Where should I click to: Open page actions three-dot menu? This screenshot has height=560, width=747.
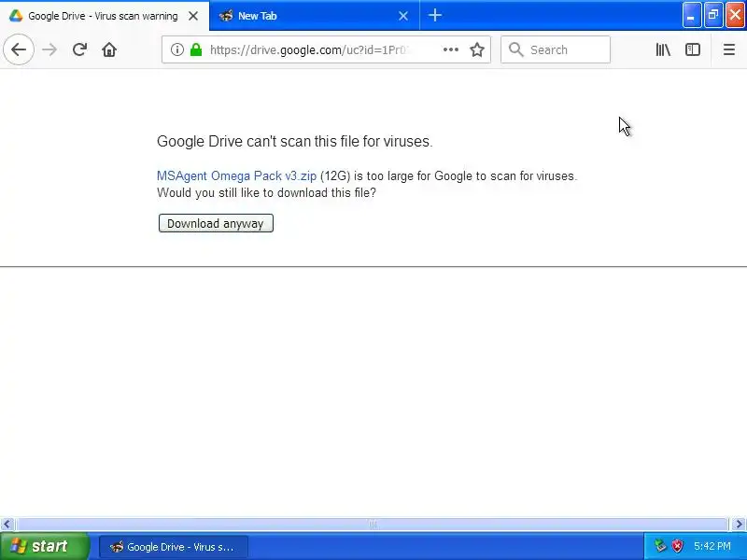[451, 49]
